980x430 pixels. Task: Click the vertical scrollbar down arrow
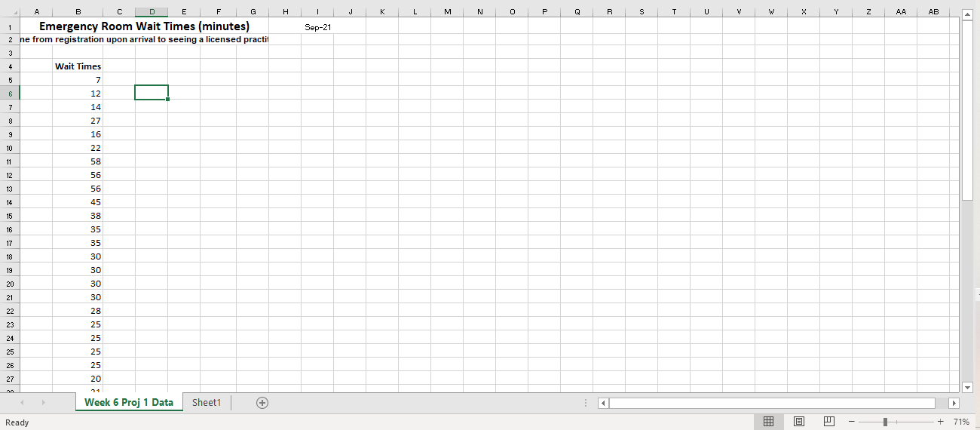(x=968, y=387)
